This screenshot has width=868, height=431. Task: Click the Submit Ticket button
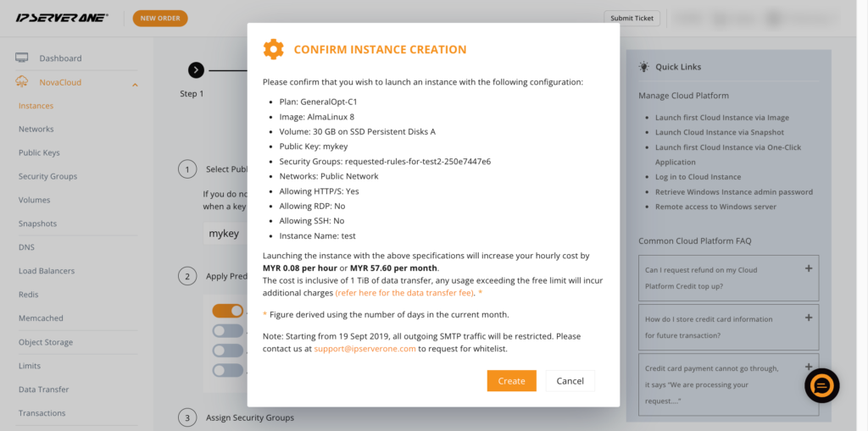[x=632, y=19]
